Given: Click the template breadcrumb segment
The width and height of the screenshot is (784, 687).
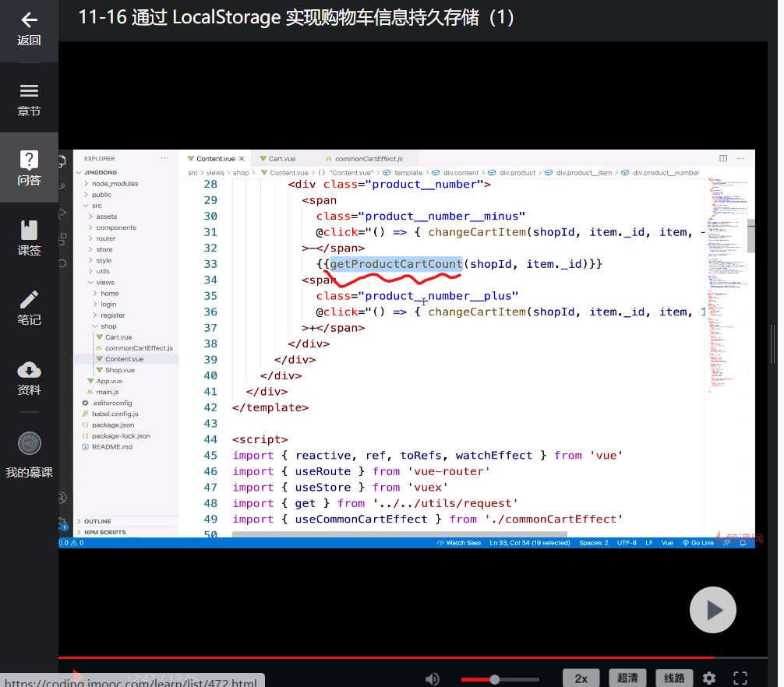Looking at the screenshot, I should [x=408, y=173].
